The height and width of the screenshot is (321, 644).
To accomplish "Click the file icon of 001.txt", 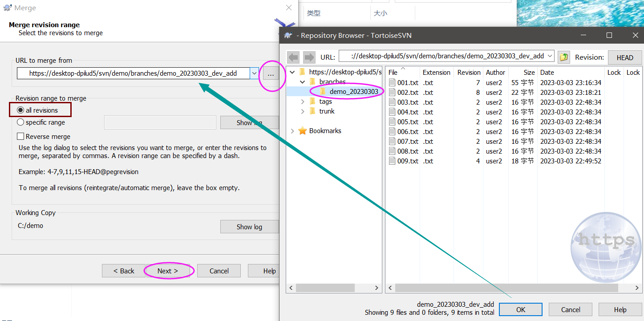I will point(392,83).
